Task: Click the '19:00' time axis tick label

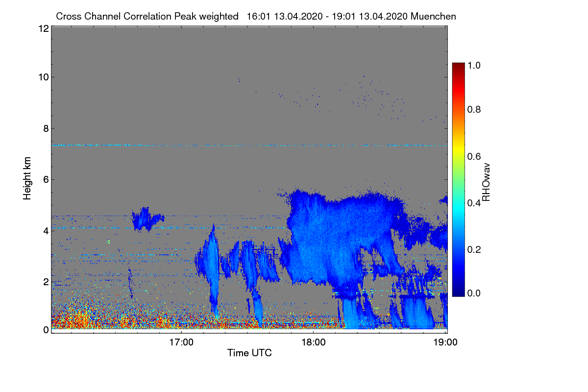Action: pyautogui.click(x=445, y=342)
